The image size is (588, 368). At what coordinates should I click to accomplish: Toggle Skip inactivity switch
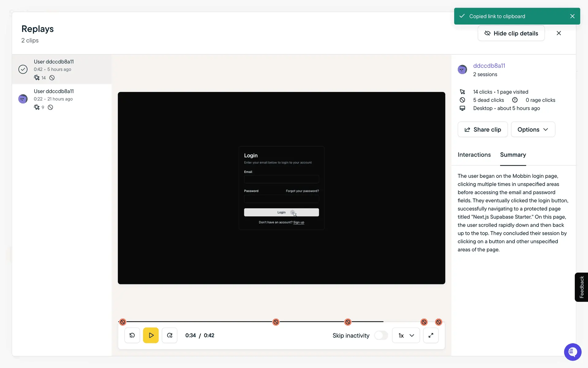click(x=381, y=335)
